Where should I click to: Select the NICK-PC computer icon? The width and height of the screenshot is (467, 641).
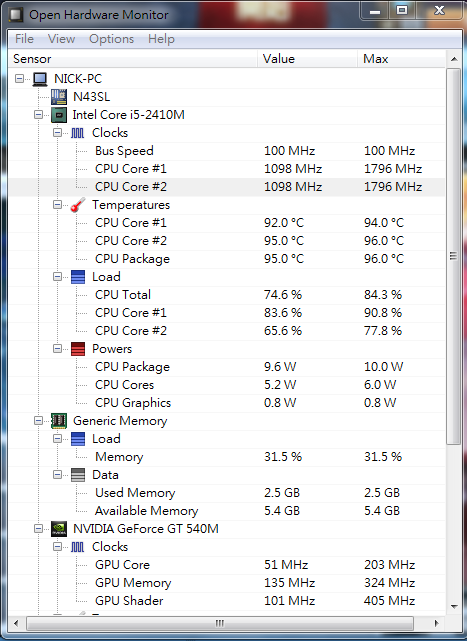40,78
